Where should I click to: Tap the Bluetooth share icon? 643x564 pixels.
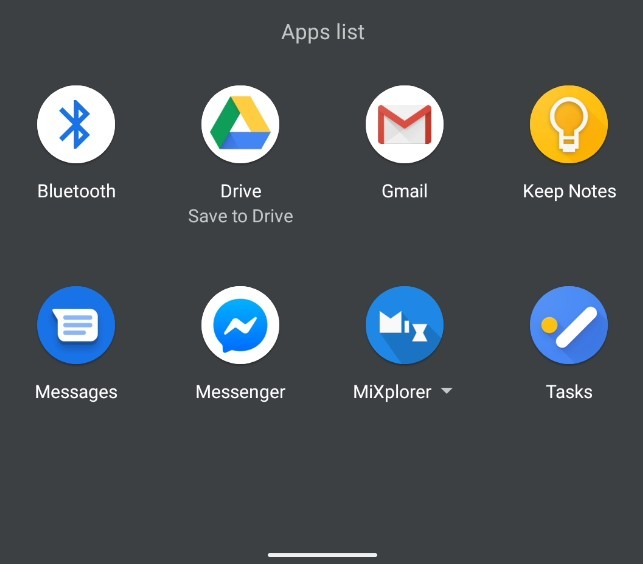[x=76, y=124]
